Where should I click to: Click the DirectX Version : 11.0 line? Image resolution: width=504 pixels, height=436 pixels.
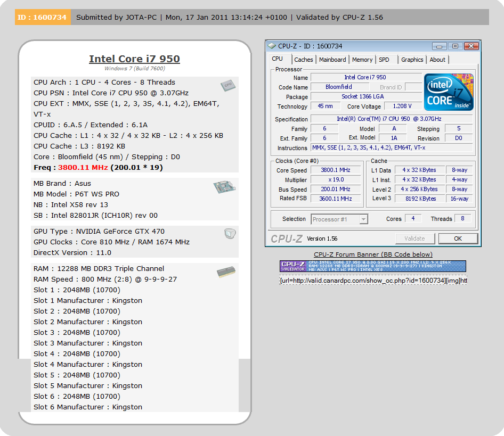(72, 252)
